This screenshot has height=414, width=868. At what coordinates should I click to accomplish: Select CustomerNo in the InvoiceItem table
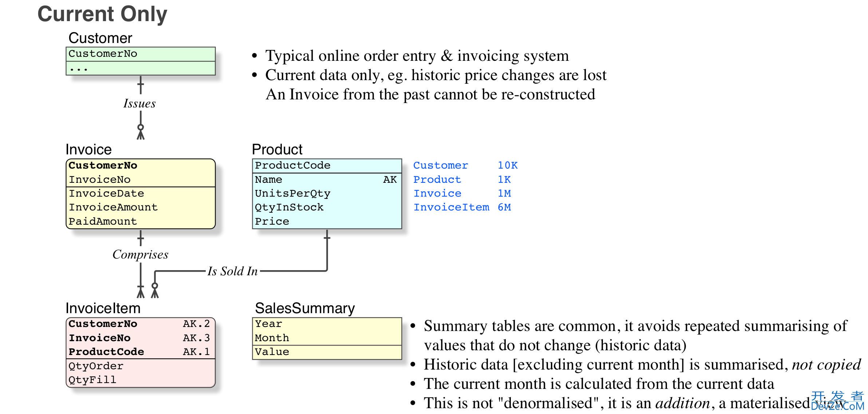click(103, 324)
